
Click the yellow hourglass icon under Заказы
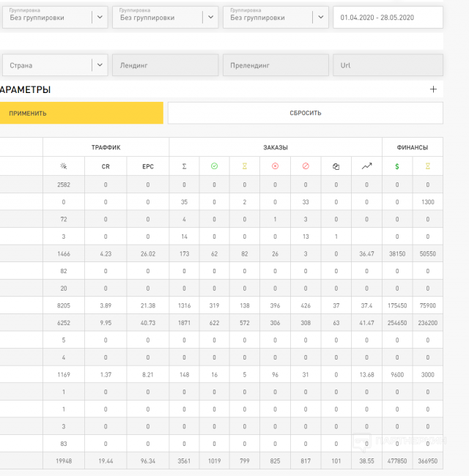[245, 166]
